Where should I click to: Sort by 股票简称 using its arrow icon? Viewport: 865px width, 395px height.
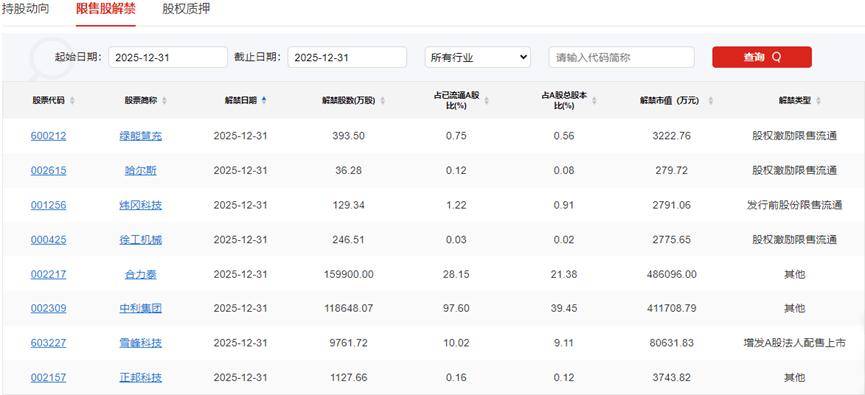point(164,100)
